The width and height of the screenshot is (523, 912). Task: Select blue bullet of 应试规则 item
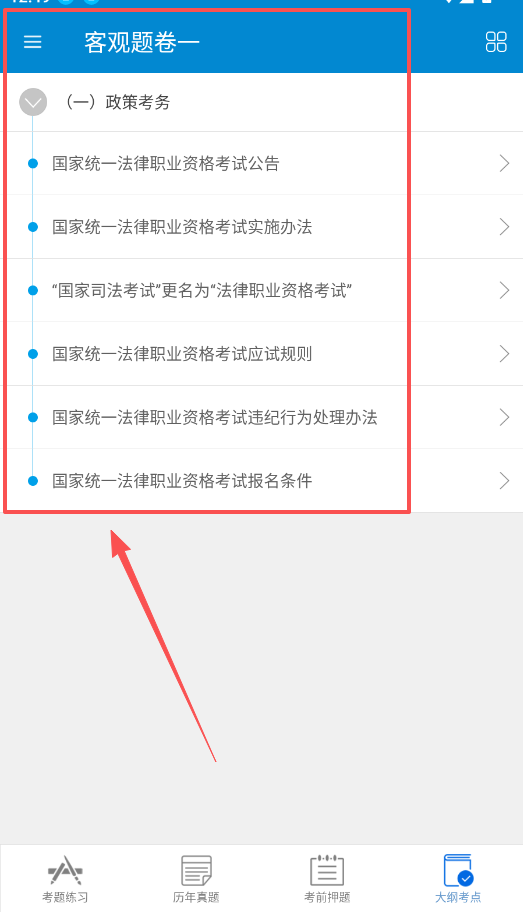(x=33, y=354)
